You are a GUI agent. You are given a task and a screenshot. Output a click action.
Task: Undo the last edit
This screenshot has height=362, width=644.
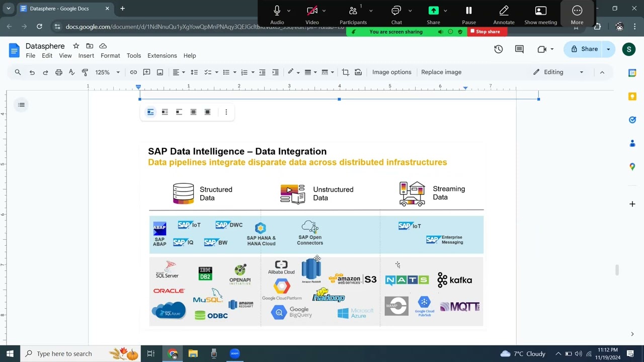coord(32,72)
